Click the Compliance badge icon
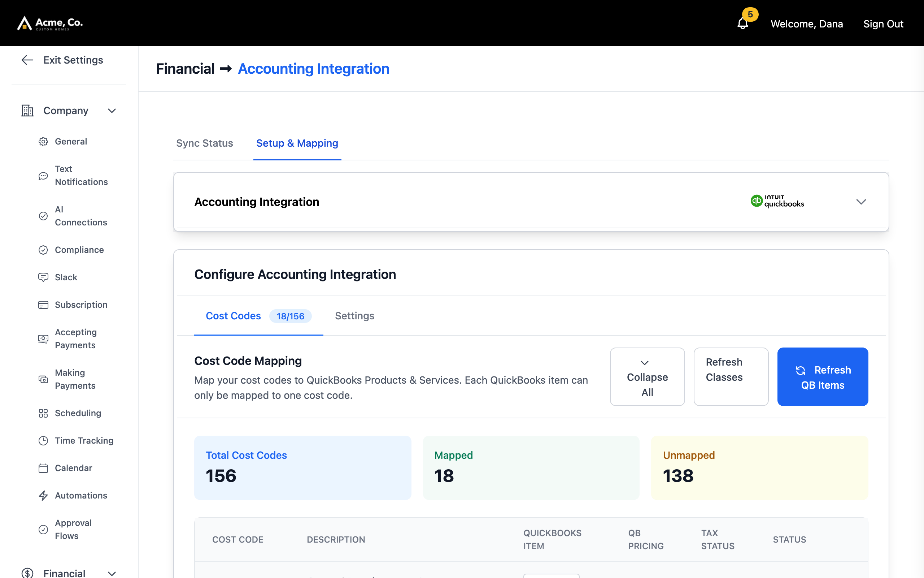 [43, 250]
